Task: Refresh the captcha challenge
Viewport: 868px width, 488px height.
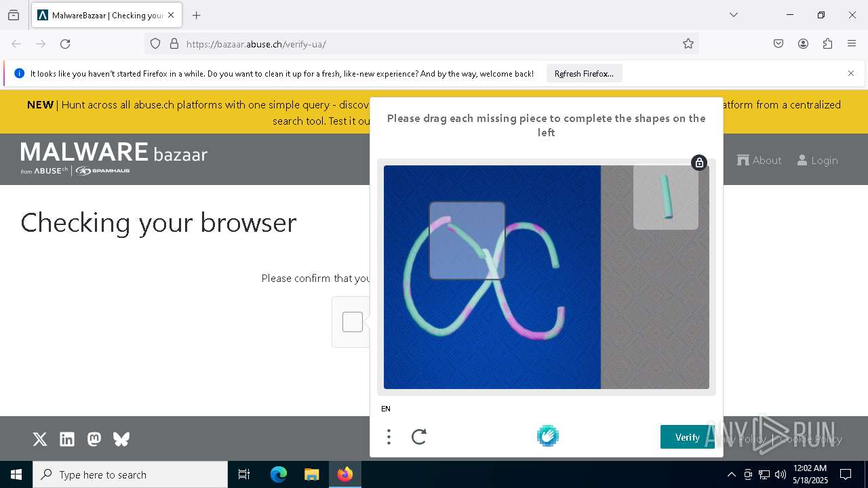Action: tap(419, 436)
